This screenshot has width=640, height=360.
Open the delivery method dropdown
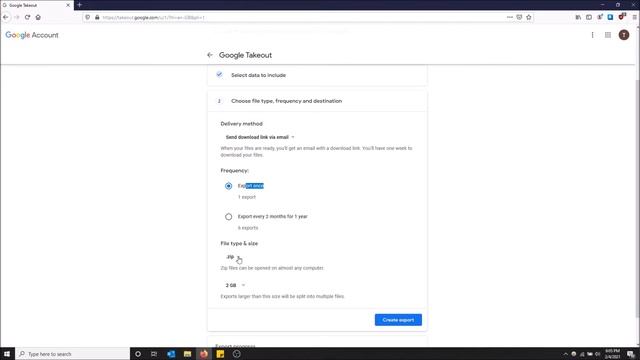[x=260, y=137]
